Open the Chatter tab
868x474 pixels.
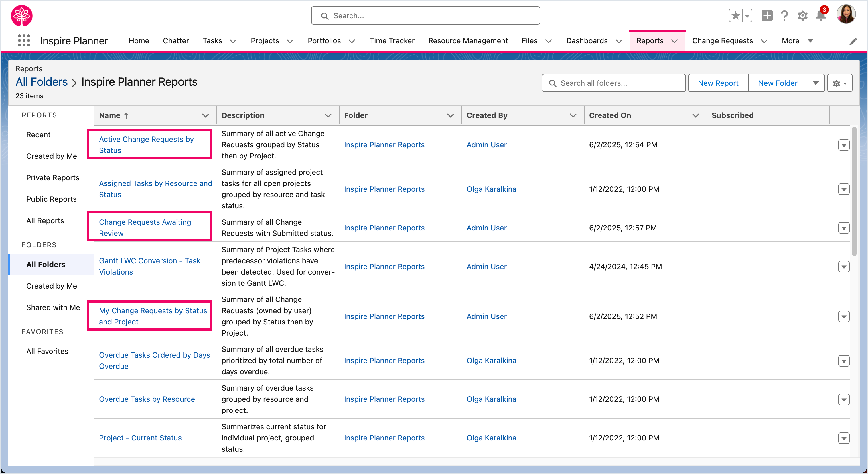[175, 40]
